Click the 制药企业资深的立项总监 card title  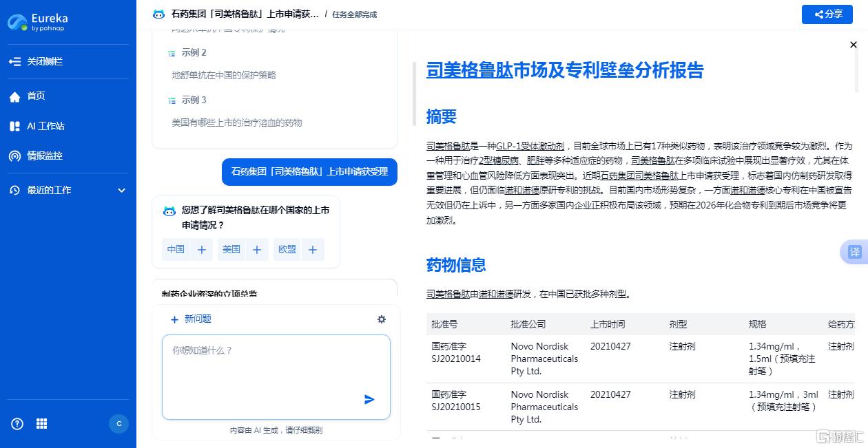[209, 294]
